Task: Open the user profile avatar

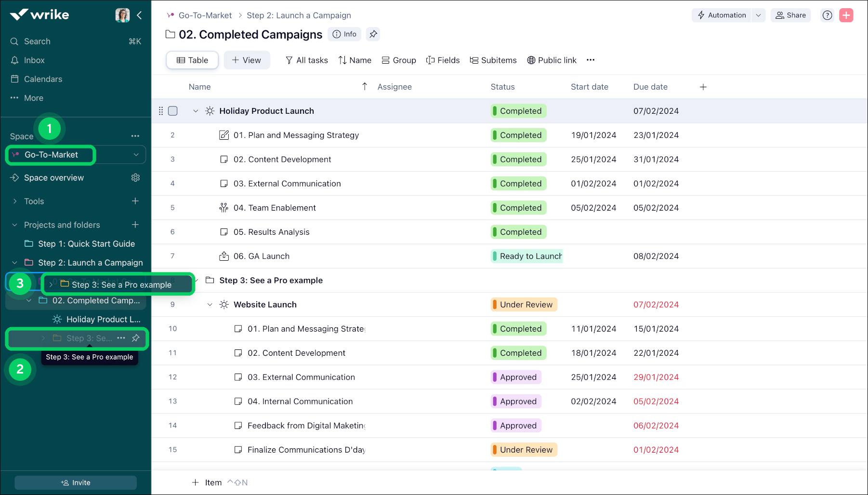Action: [x=122, y=15]
